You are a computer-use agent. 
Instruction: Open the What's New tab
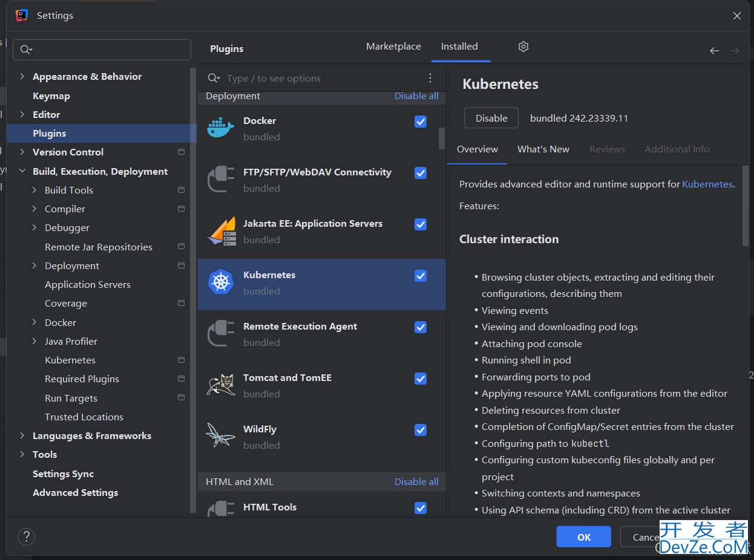[543, 149]
